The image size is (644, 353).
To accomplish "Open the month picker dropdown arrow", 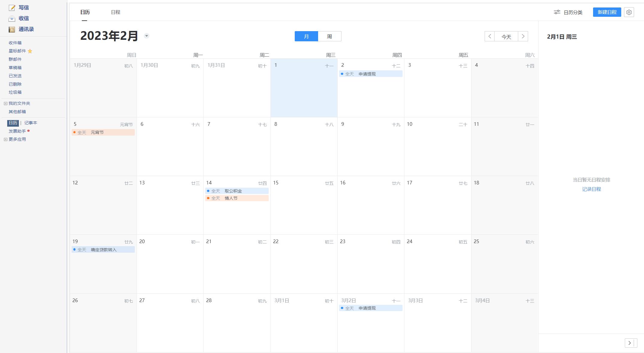I will click(x=146, y=36).
